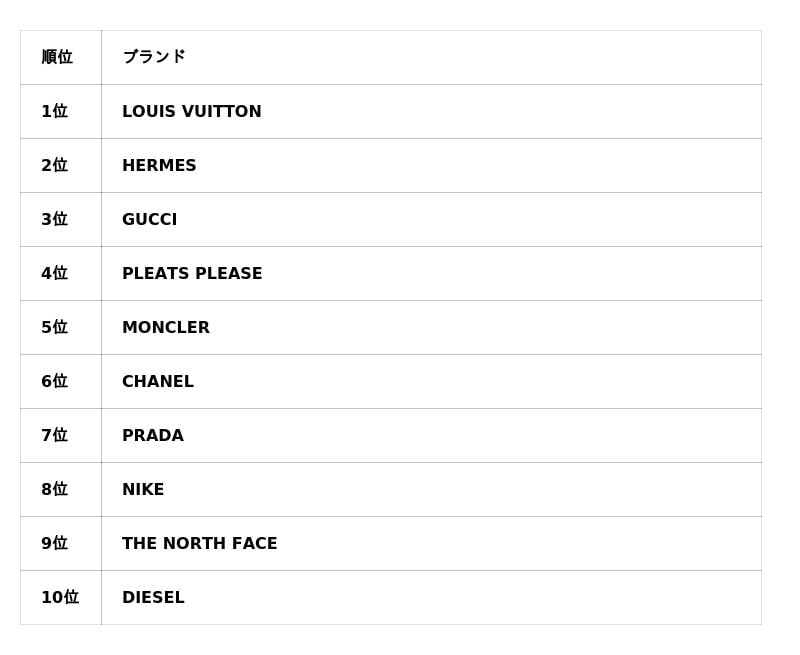This screenshot has height=655, width=800.
Task: Click the ブランド header cell
Action: (154, 57)
